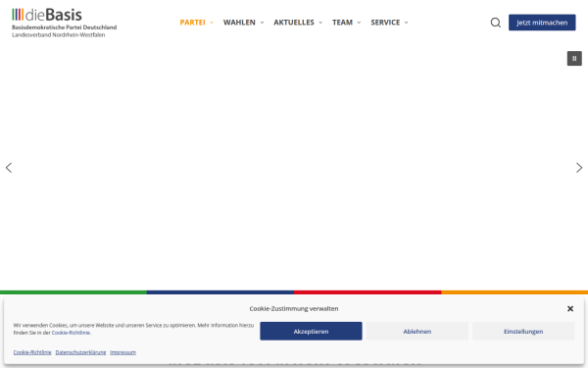Expand the TEAM menu chevron
588x368 pixels.
[x=359, y=23]
